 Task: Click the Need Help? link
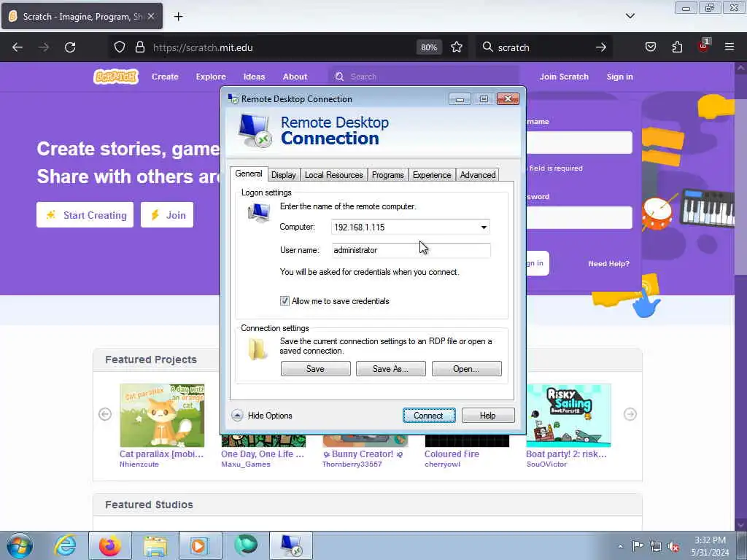click(x=609, y=263)
